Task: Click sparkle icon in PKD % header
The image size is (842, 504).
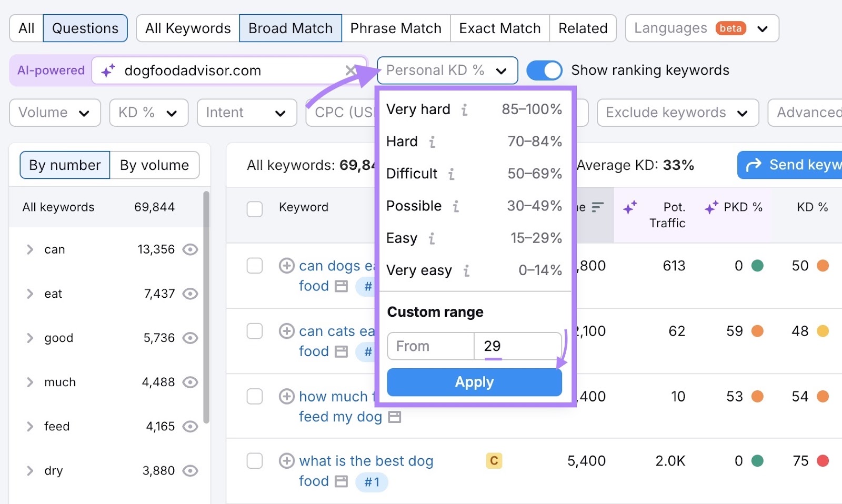Action: 711,207
